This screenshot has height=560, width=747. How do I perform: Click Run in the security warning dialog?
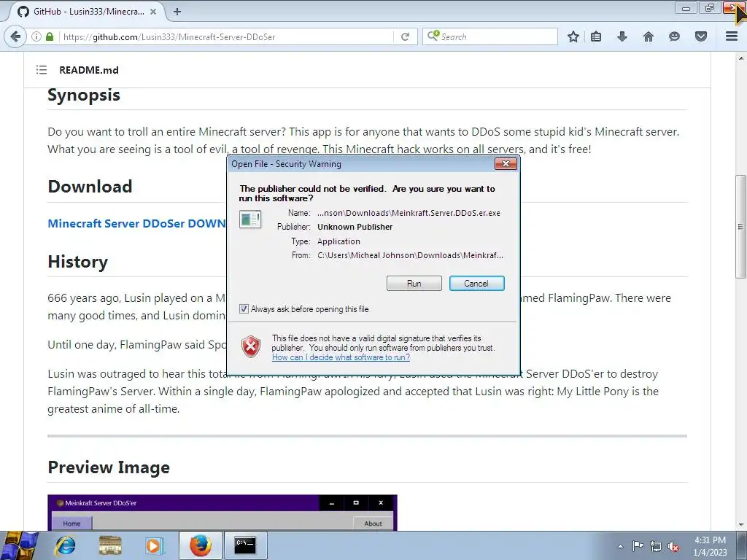pos(414,284)
